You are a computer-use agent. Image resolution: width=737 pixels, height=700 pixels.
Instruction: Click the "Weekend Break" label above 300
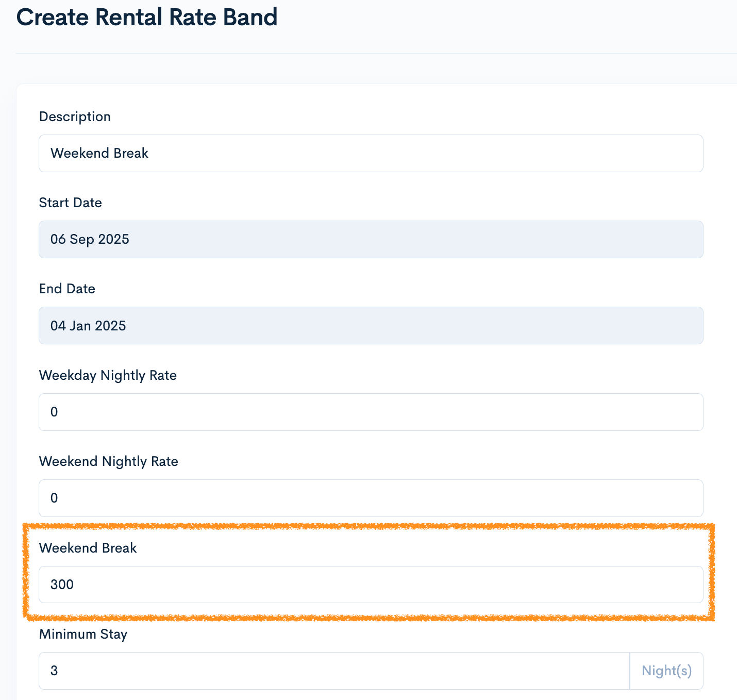point(88,548)
